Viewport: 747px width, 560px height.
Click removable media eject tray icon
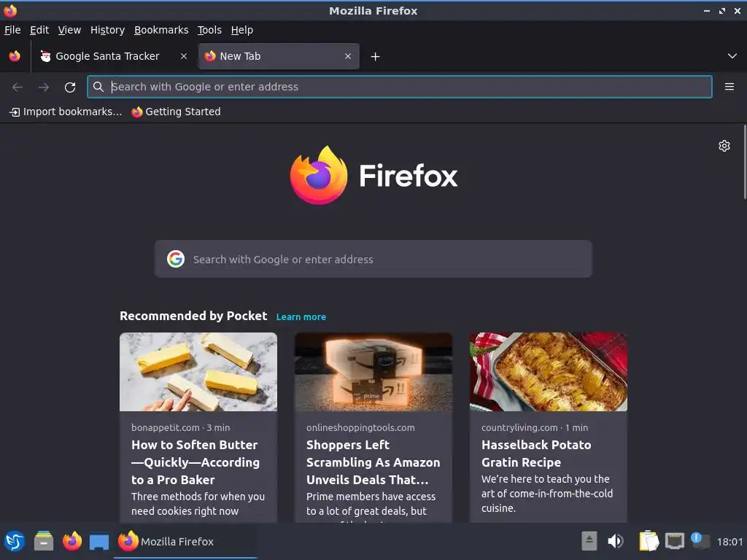pyautogui.click(x=589, y=542)
